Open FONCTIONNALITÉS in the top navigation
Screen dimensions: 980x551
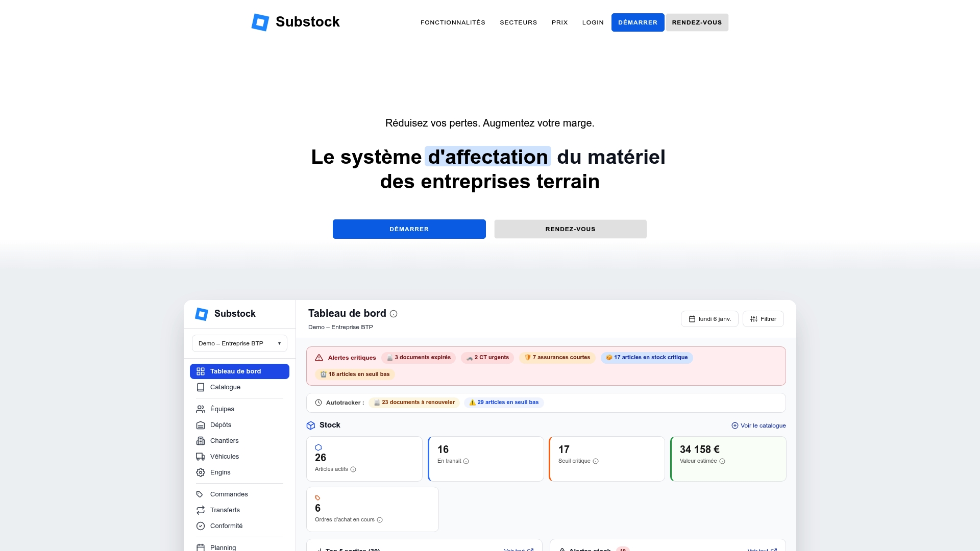coord(453,22)
